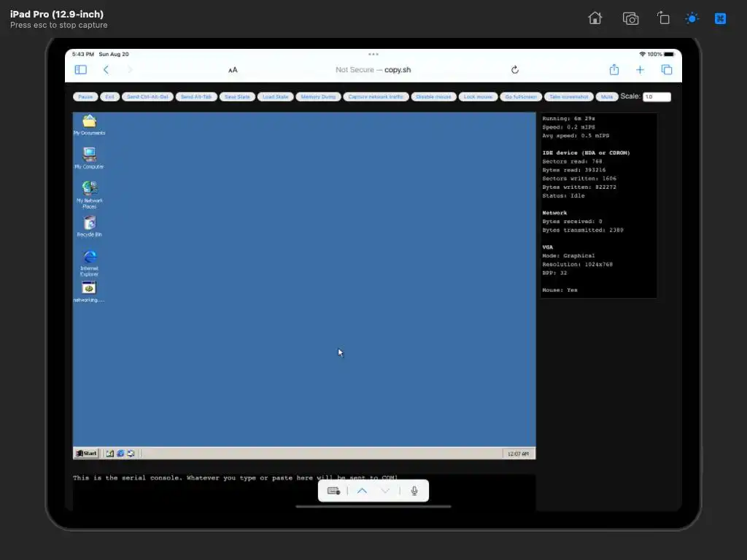Rotate the simulator device
The height and width of the screenshot is (560, 747).
coord(663,18)
